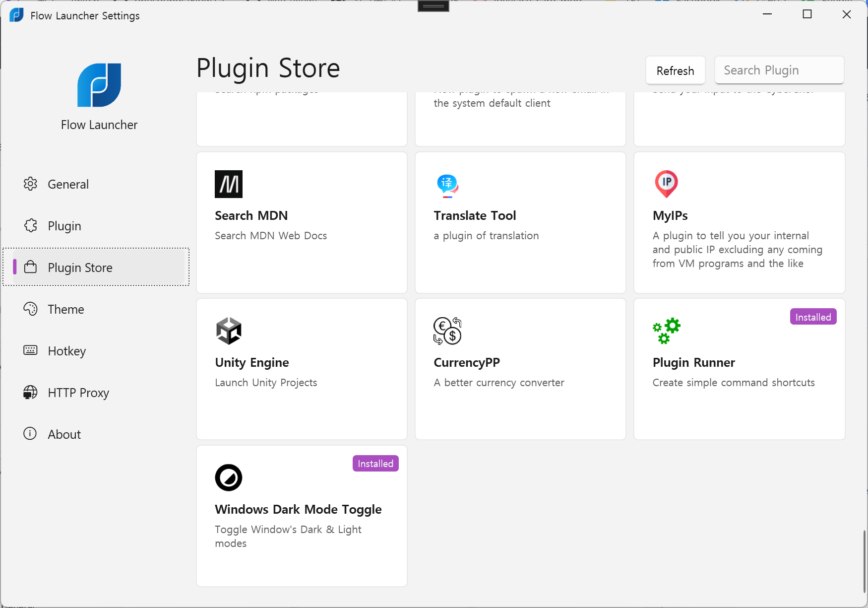Click the CurrencyPP euro-dollar icon
The width and height of the screenshot is (868, 608).
coord(447,331)
